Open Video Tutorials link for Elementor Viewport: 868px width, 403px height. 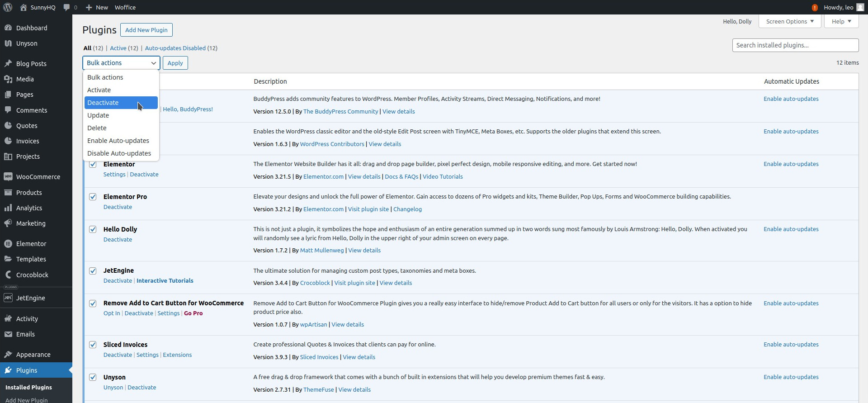point(443,176)
